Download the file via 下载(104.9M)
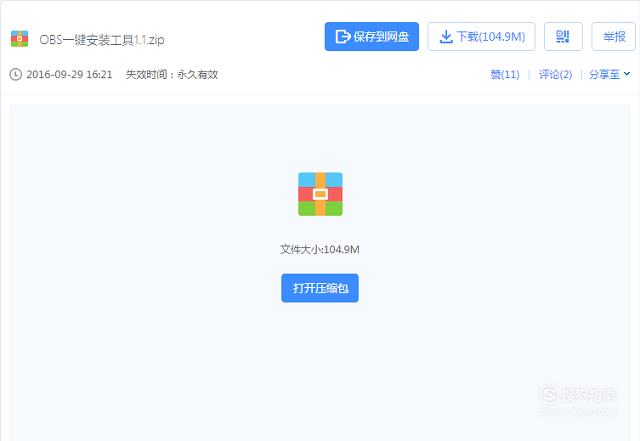The image size is (640, 441). point(481,37)
